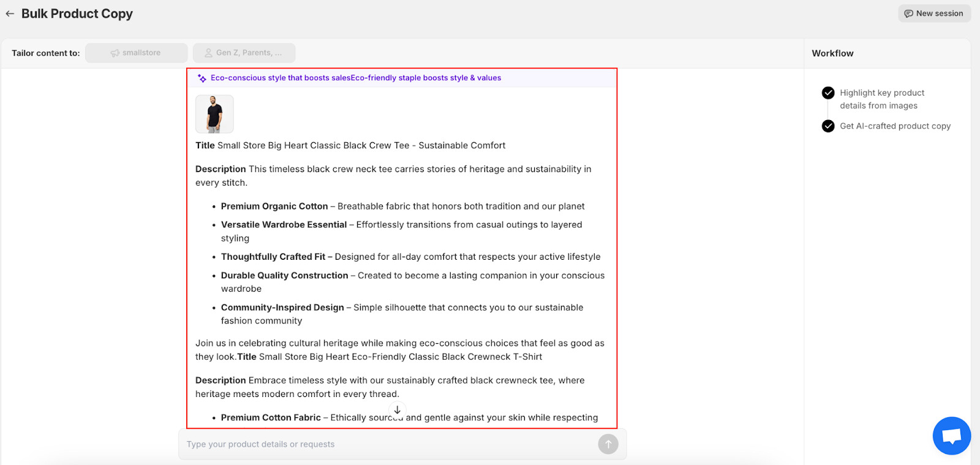Click the Sustainable Comfort title line
Screen dimensions: 980x465
tap(350, 145)
